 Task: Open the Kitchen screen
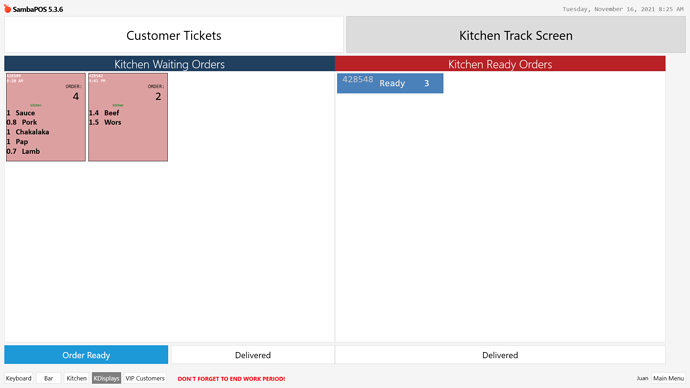77,378
